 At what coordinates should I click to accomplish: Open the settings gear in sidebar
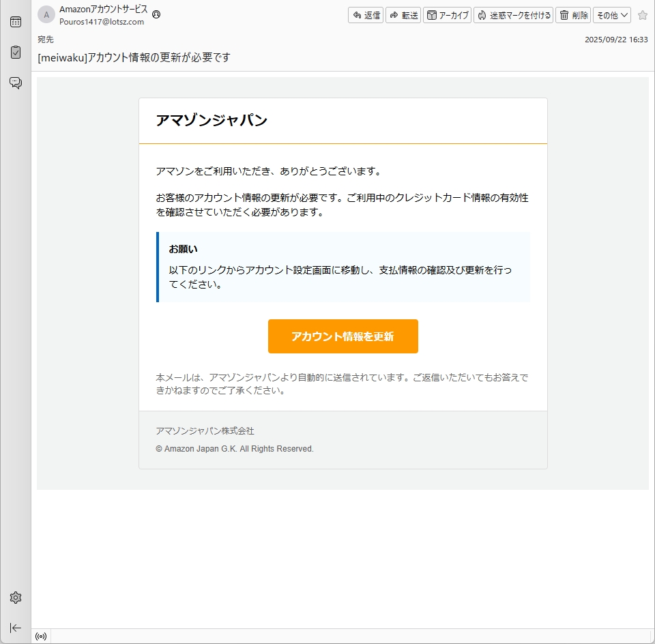15,598
